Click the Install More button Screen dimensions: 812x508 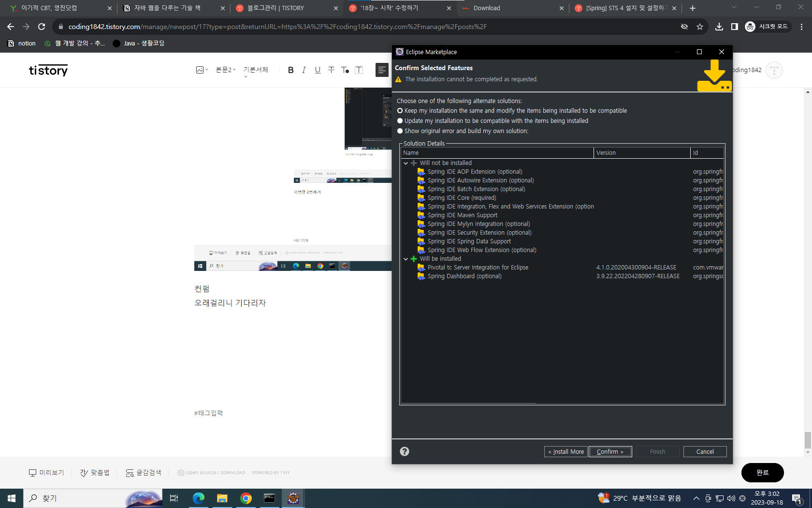[x=566, y=451]
